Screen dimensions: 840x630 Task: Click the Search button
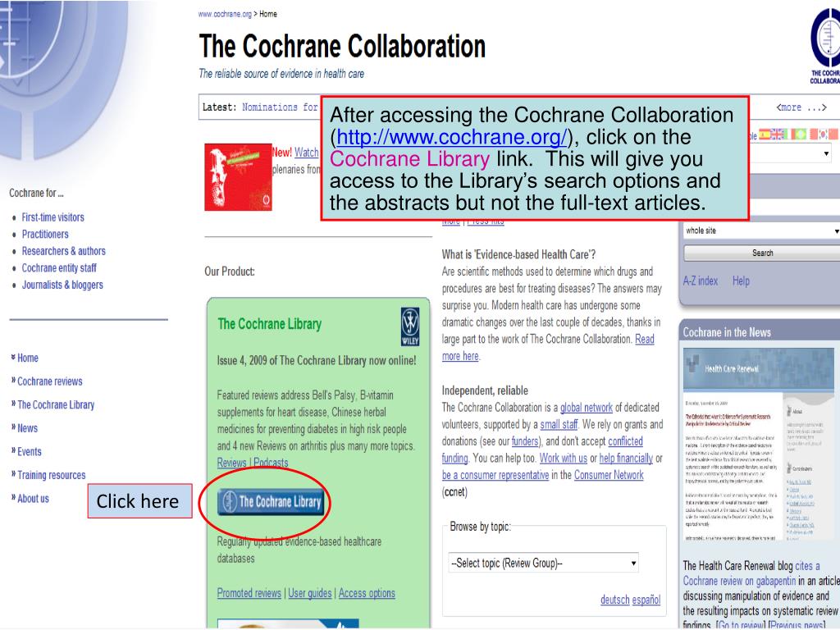click(x=762, y=253)
